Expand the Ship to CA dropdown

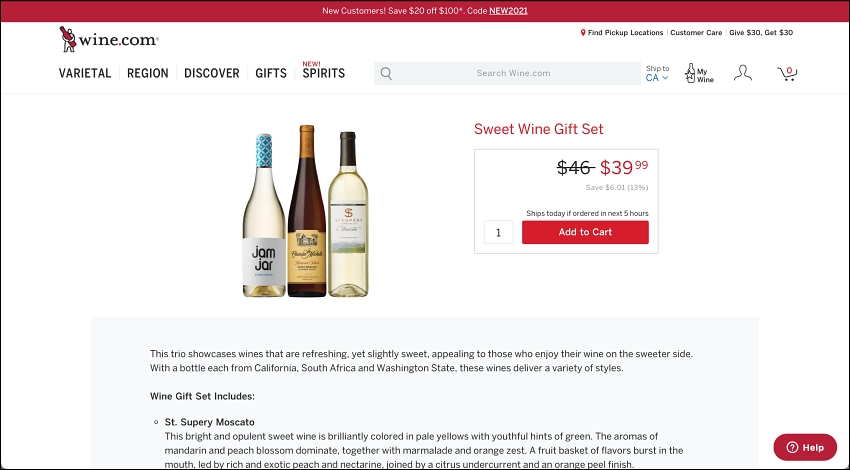pyautogui.click(x=657, y=73)
